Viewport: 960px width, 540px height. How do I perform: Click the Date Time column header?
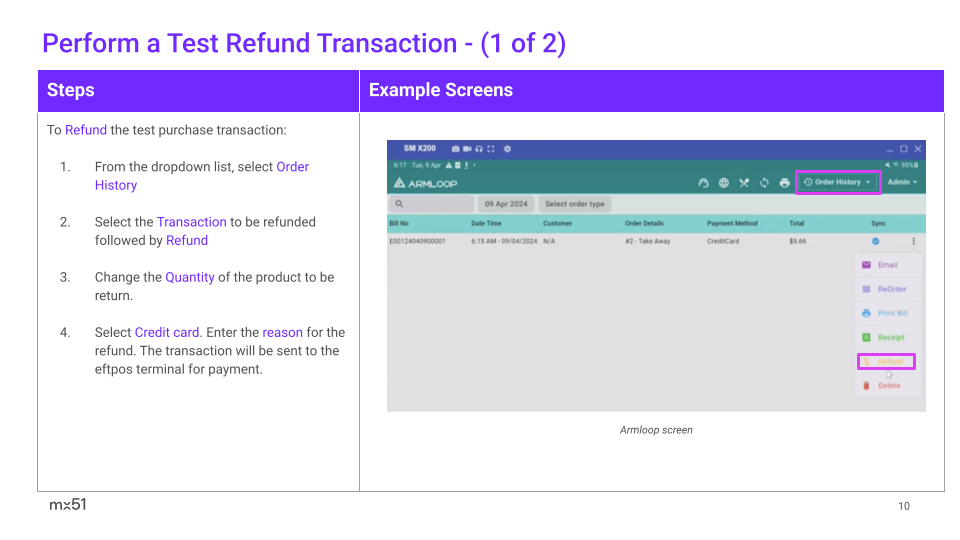click(x=486, y=223)
